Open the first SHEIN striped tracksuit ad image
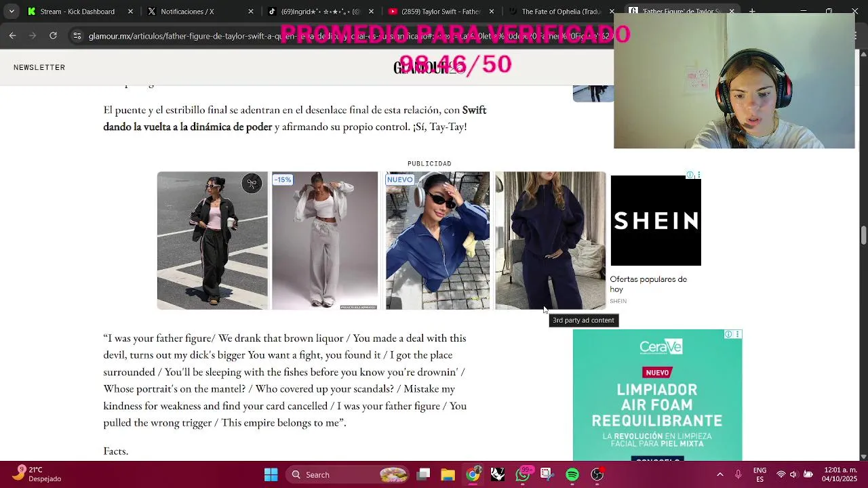 point(212,241)
